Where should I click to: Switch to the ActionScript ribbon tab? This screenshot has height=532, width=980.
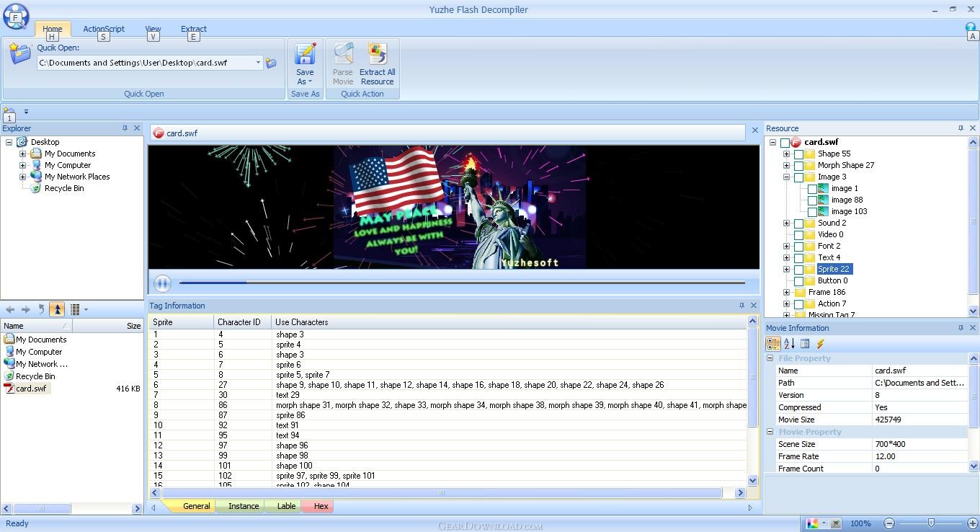pos(104,29)
